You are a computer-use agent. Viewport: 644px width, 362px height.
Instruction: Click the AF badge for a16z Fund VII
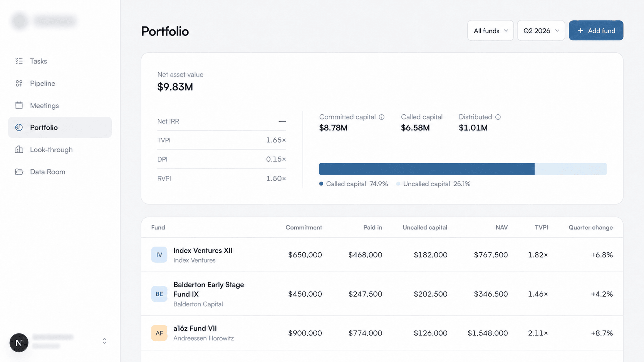159,333
